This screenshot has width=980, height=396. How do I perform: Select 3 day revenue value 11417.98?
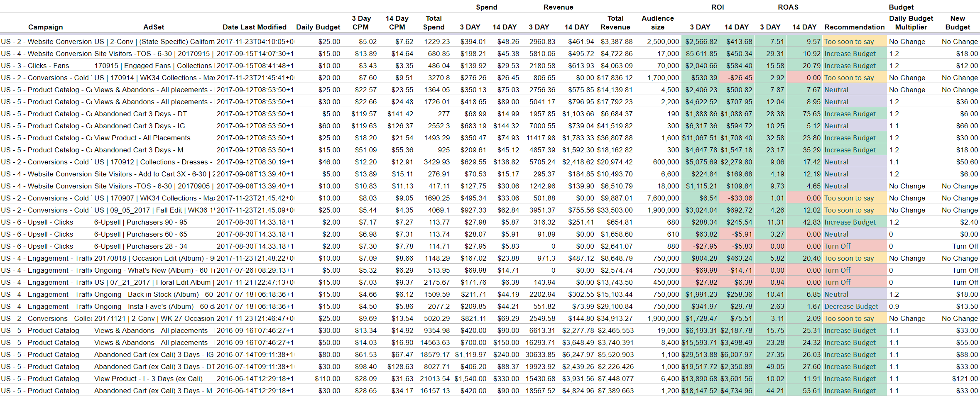click(x=540, y=138)
